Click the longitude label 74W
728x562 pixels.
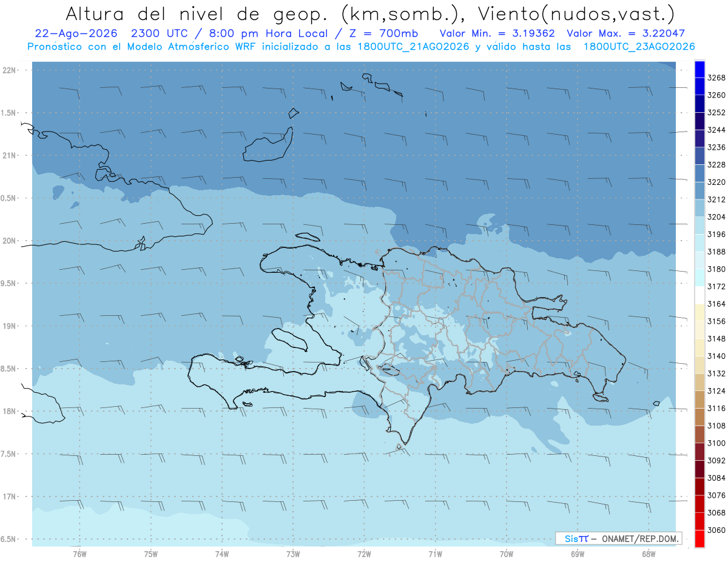point(221,554)
